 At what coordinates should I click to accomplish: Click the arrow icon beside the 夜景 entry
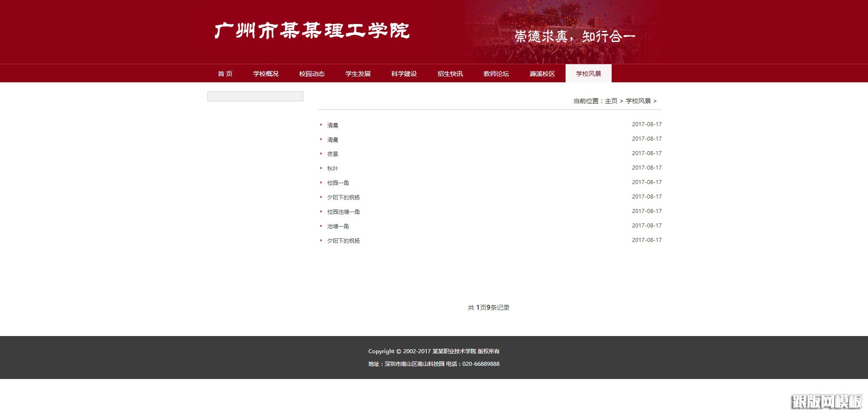[322, 154]
